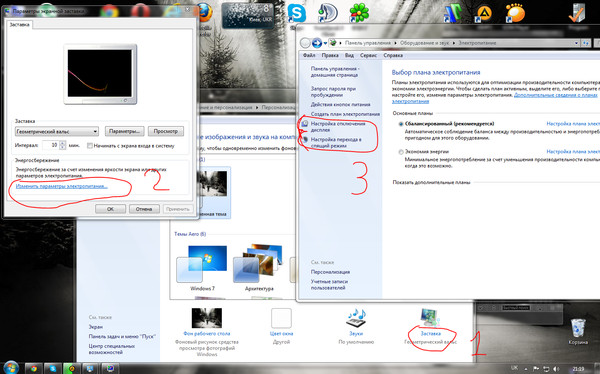Open 'Действия кнопок питания' link
Screen dimensions: 600x374
(340, 104)
